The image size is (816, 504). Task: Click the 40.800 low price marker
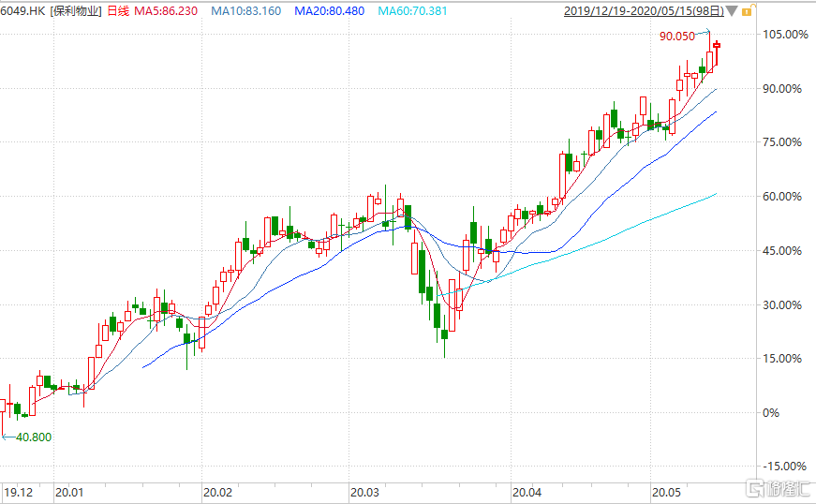tap(34, 437)
